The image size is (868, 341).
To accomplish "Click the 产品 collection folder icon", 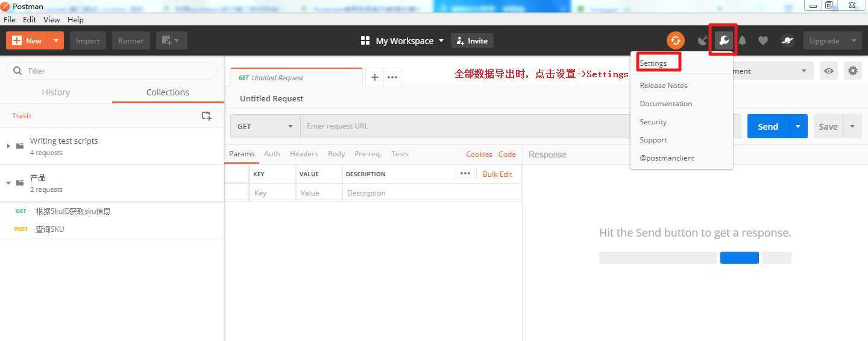I will coord(20,183).
